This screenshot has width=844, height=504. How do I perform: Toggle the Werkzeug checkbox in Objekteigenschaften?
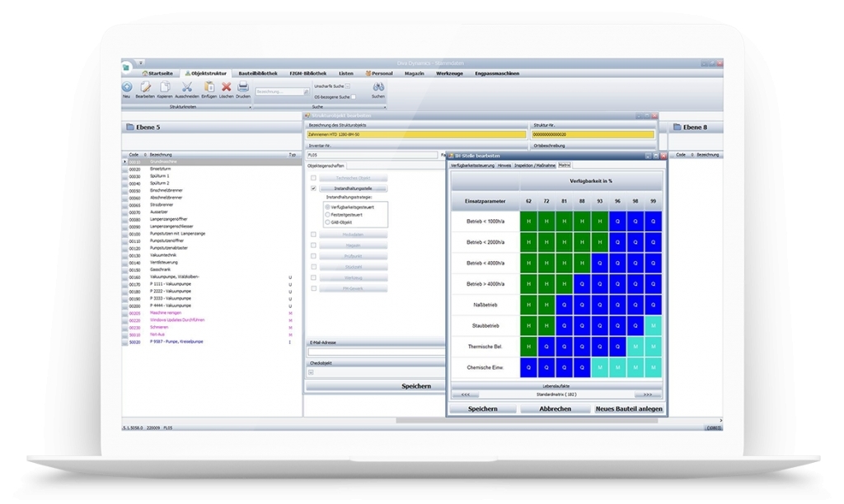[x=313, y=278]
